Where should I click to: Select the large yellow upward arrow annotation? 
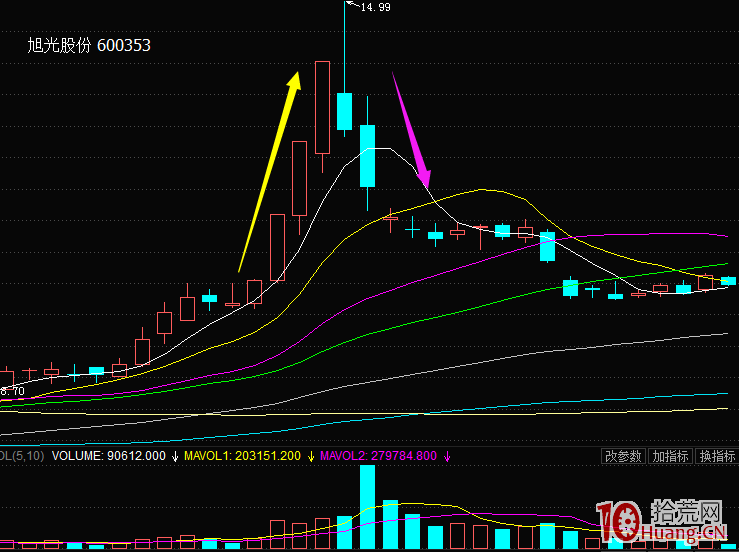(x=267, y=170)
